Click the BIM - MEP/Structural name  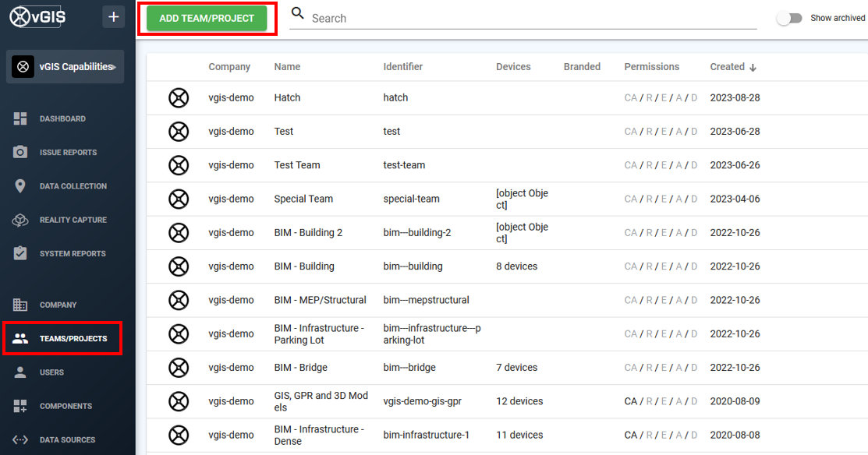[x=320, y=300]
